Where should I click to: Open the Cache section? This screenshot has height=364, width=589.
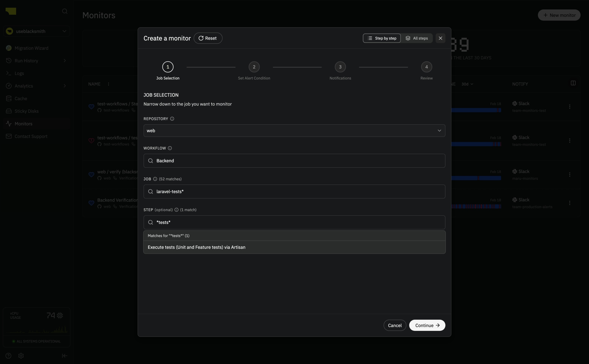coord(21,98)
